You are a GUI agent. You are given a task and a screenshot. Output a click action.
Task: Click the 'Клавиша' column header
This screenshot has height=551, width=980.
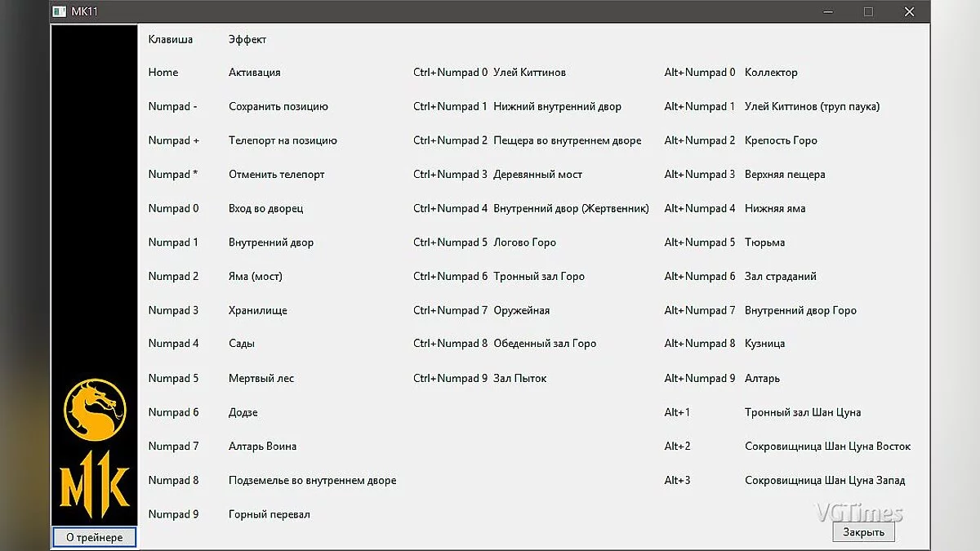(171, 39)
